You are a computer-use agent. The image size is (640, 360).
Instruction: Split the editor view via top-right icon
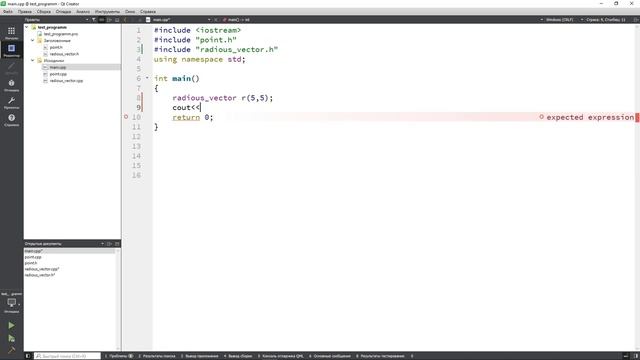tap(636, 20)
